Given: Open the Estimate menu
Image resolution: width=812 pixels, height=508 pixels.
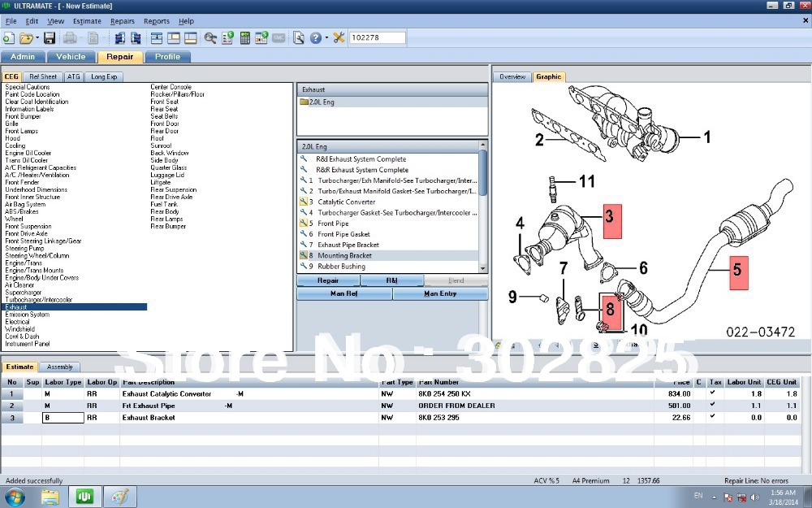Looking at the screenshot, I should pyautogui.click(x=87, y=21).
